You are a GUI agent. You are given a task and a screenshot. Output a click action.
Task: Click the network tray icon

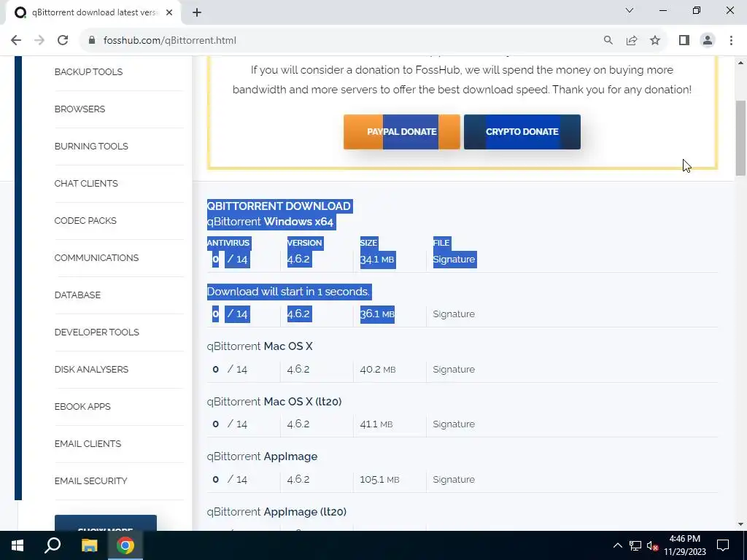pyautogui.click(x=635, y=545)
